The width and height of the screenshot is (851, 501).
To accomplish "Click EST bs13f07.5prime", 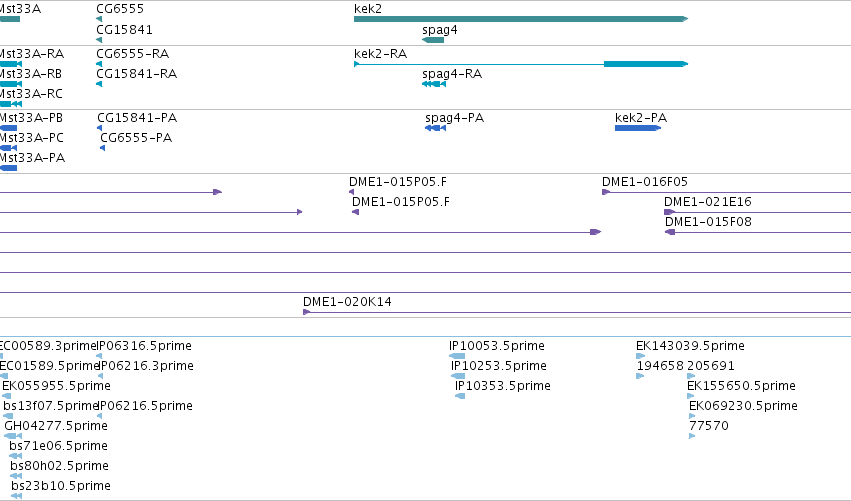I will [8, 416].
